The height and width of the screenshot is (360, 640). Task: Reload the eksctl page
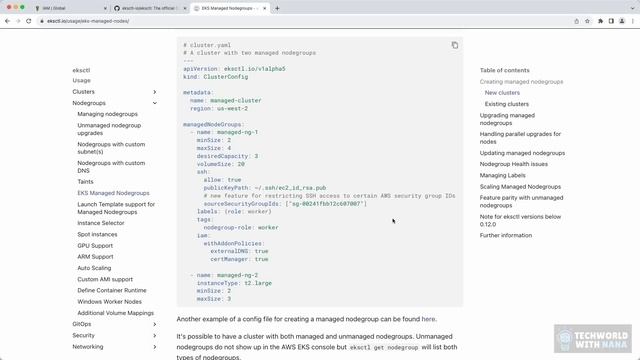coord(29,21)
